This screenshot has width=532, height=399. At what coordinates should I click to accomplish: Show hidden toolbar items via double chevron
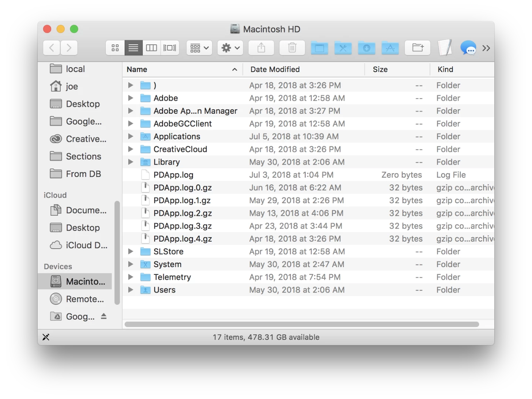pos(486,48)
